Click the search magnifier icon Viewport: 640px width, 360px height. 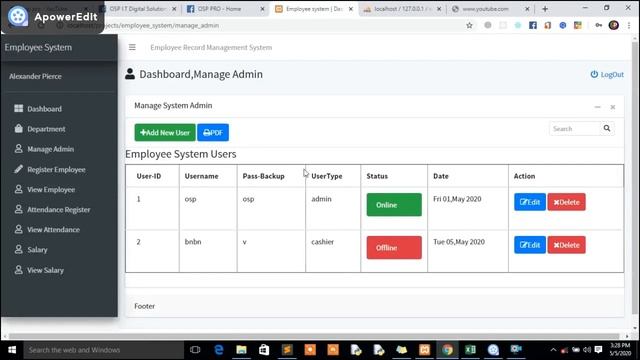[x=607, y=129]
